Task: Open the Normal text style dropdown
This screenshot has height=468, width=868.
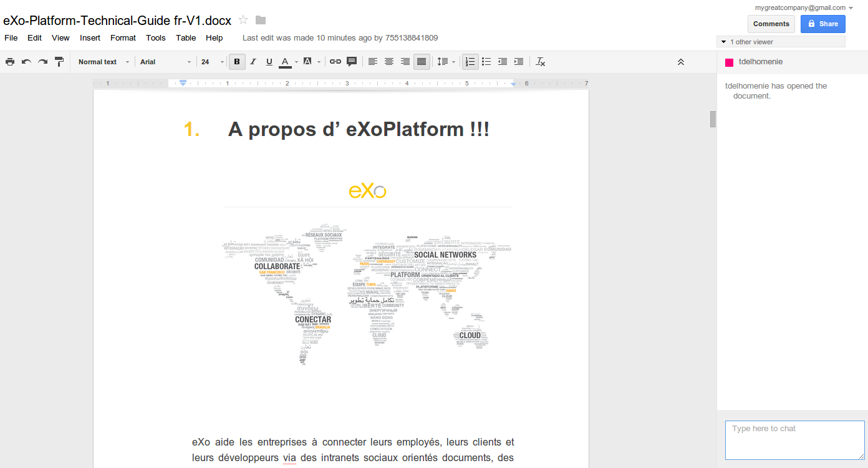Action: click(x=104, y=62)
